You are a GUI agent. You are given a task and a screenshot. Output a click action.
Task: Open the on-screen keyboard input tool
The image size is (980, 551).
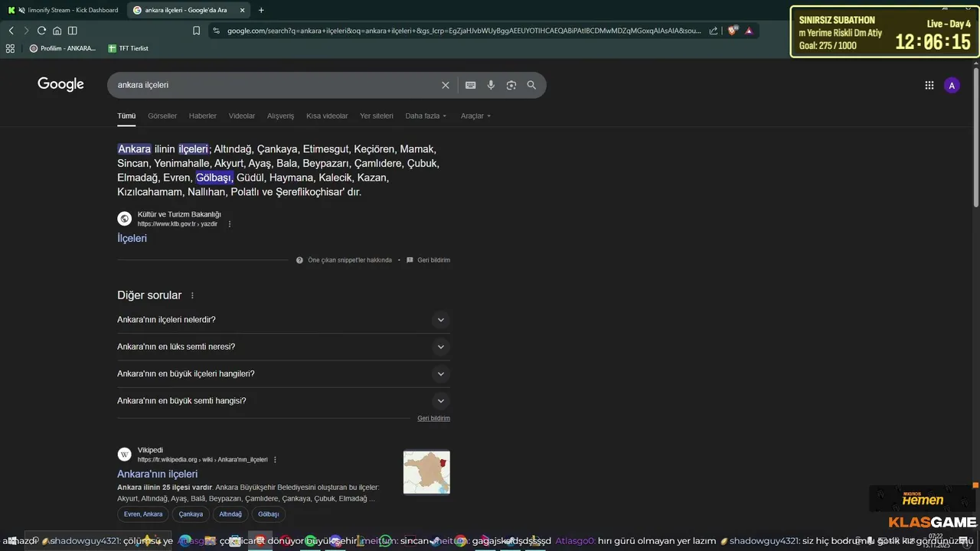[x=471, y=85]
